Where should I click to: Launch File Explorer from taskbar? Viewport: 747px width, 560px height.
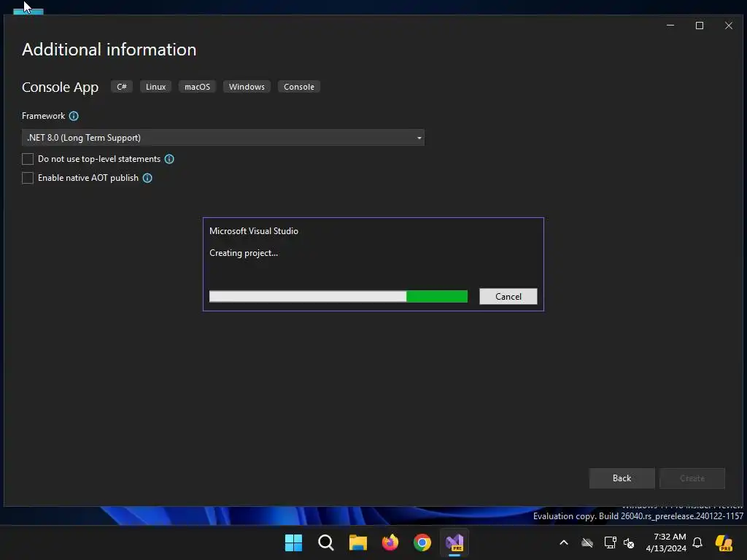[357, 542]
